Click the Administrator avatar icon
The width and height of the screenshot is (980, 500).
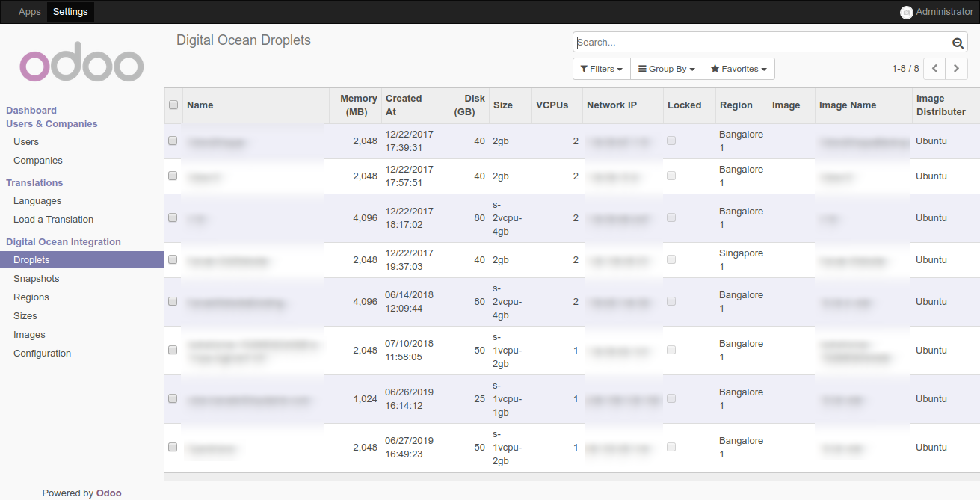(x=907, y=12)
